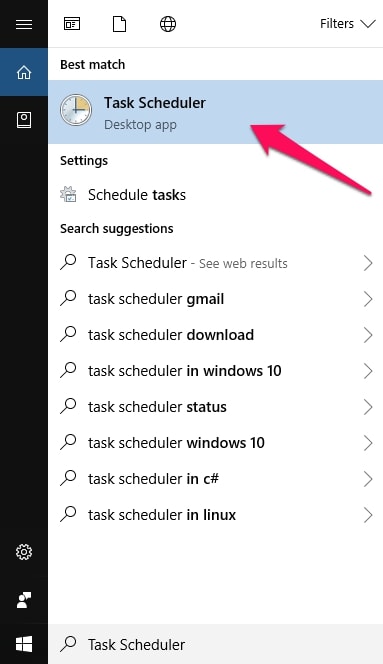
Task: Click the search box containing Task Scheduler
Action: pos(215,645)
